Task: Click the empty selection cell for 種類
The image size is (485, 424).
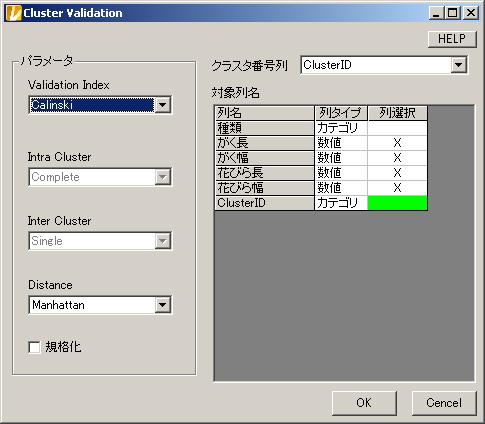Action: (x=397, y=128)
